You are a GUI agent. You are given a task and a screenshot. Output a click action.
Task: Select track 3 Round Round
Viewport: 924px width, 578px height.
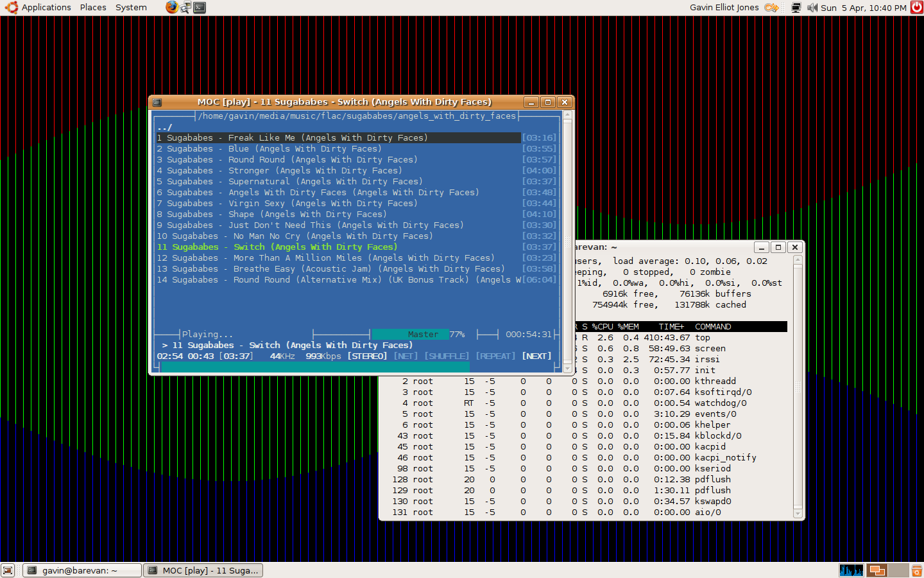[339, 160]
